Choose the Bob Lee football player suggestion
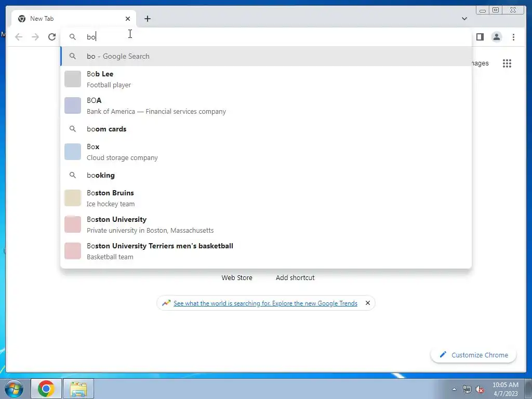Viewport: 532px width, 399px height. [x=266, y=79]
